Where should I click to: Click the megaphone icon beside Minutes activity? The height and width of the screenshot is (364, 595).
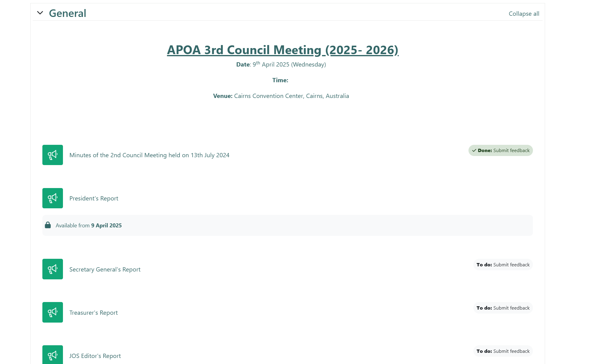52,155
